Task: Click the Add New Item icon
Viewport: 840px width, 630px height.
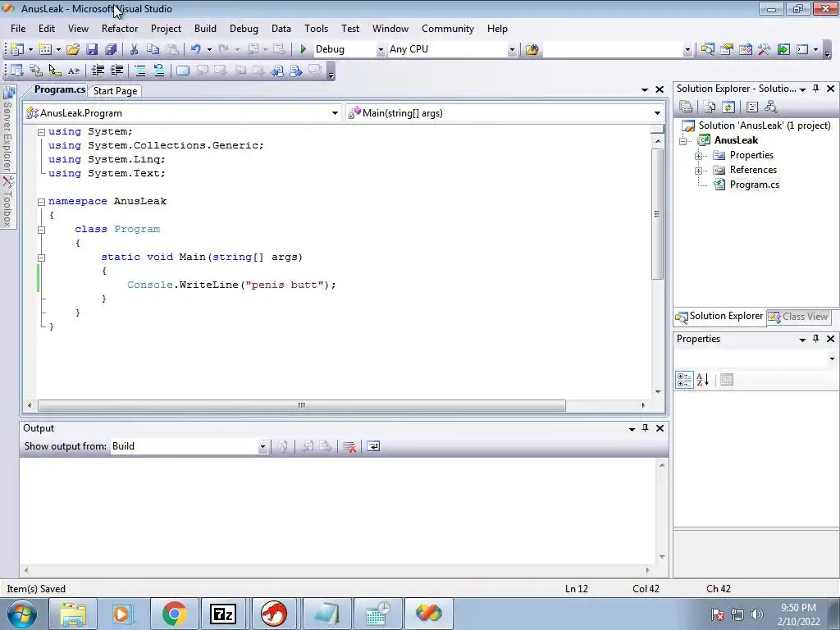Action: [45, 49]
